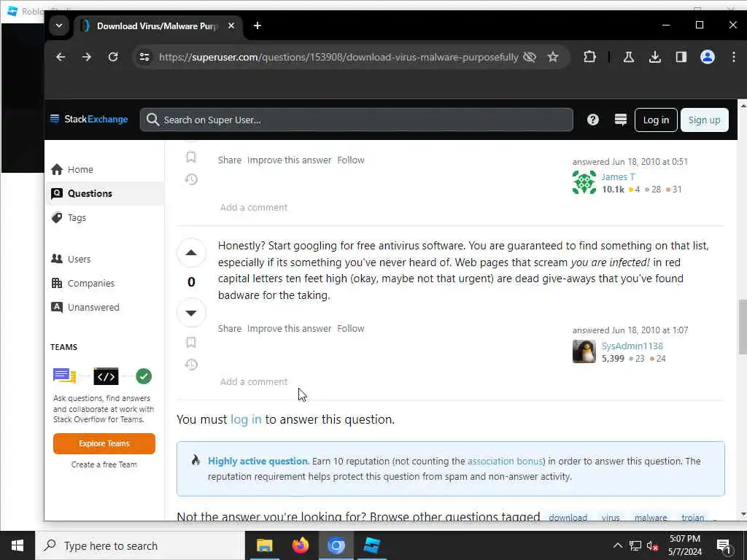The width and height of the screenshot is (747, 560).
Task: Open the StackExchange logo menu
Action: [x=89, y=119]
